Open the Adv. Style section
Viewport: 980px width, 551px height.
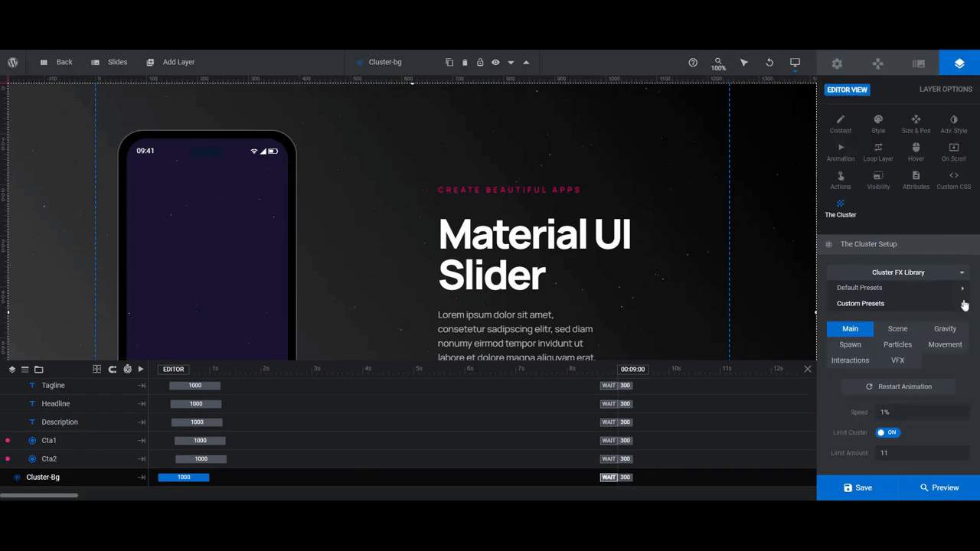[953, 124]
